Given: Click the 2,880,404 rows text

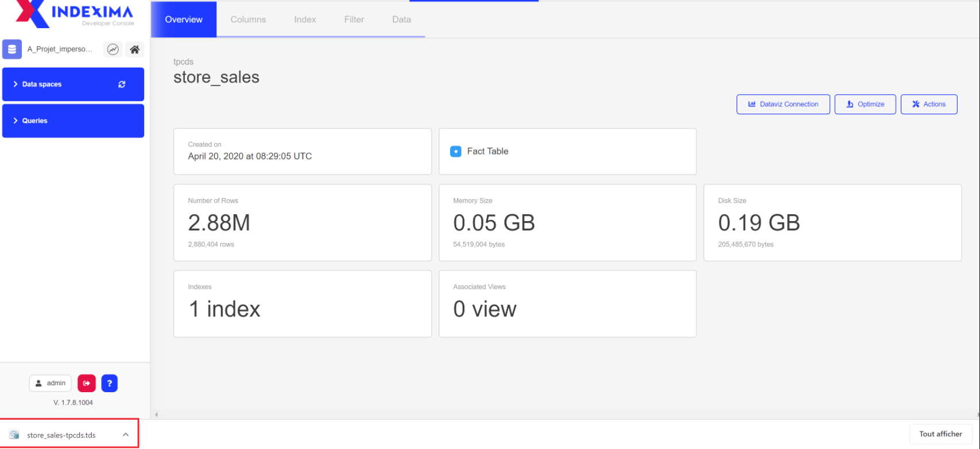Looking at the screenshot, I should (211, 245).
